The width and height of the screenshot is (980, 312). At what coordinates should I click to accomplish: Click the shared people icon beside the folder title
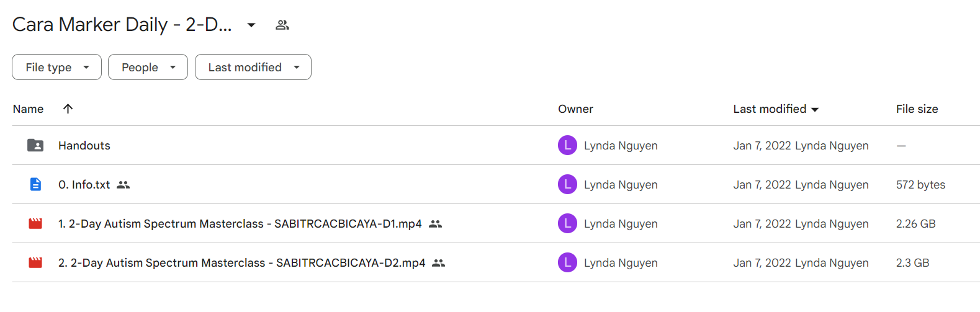282,25
